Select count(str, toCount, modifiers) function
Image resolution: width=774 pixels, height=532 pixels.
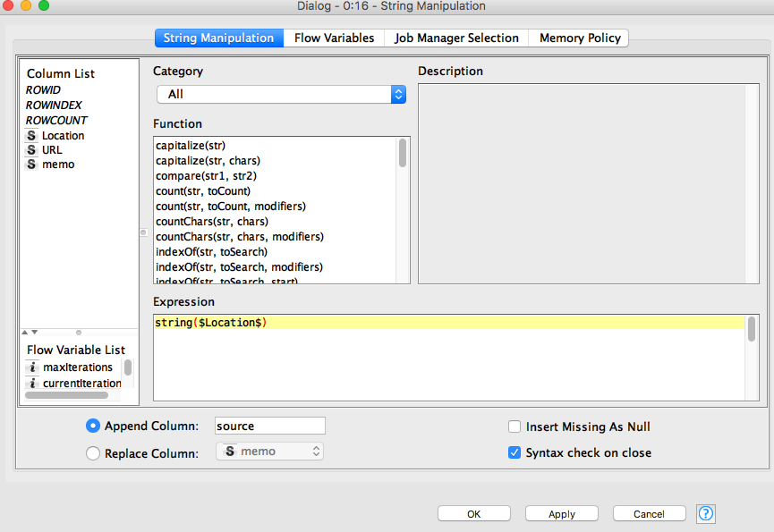pos(231,207)
